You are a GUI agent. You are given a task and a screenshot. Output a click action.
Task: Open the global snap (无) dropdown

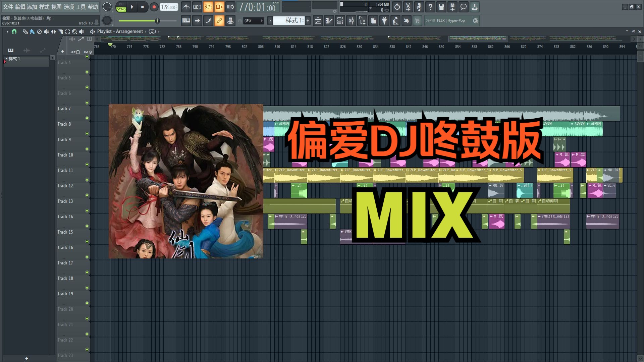[x=254, y=21]
